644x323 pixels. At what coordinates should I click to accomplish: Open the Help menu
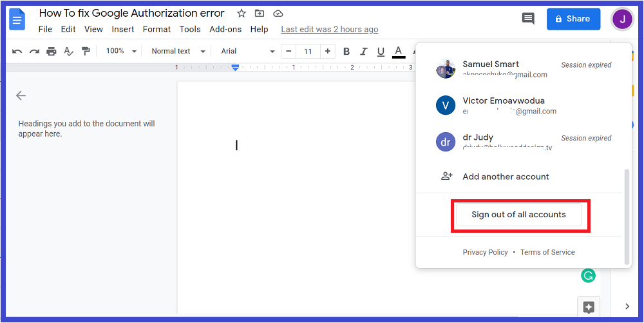259,29
